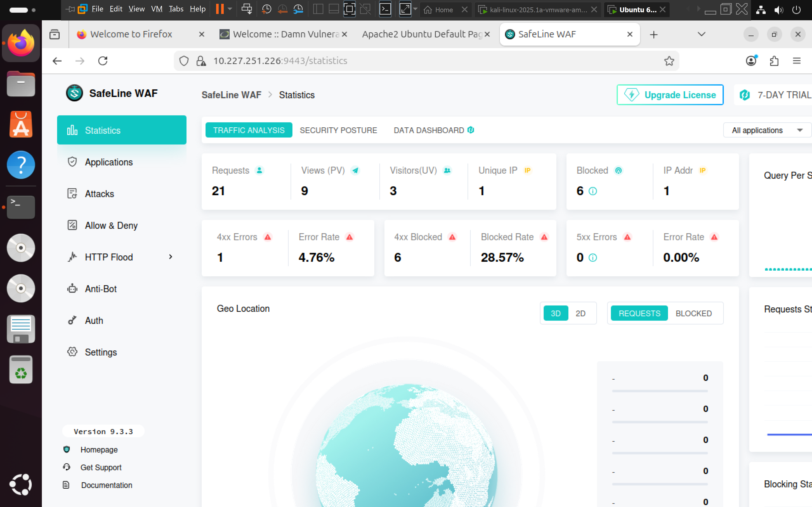Click the refresh icon next to Data Dashboard
The height and width of the screenshot is (507, 812).
pos(471,130)
